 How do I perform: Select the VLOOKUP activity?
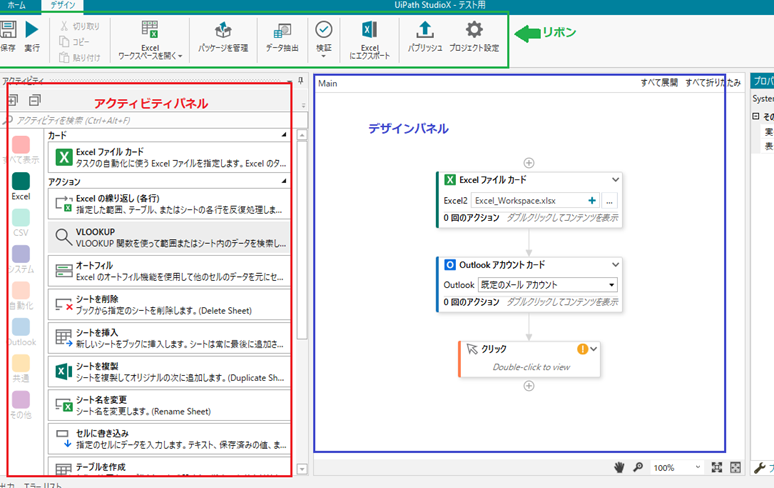[169, 237]
